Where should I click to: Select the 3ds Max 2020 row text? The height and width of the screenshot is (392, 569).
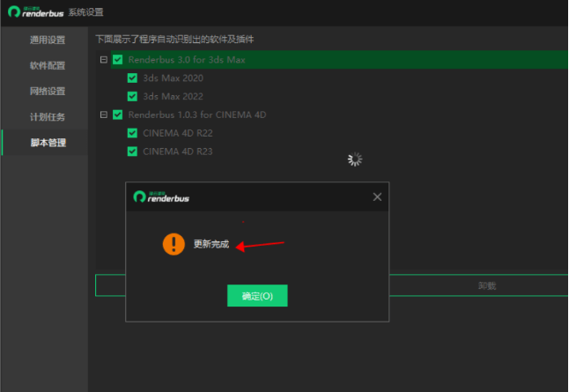174,78
